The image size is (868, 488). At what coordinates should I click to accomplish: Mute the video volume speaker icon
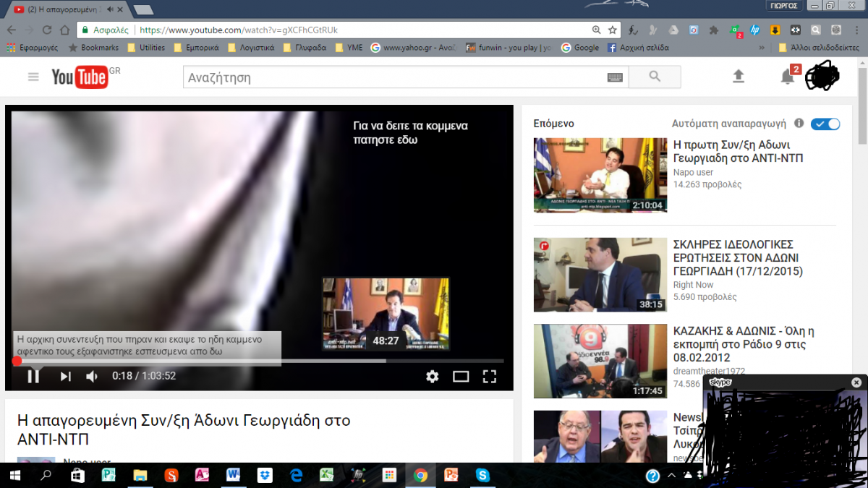(x=92, y=376)
